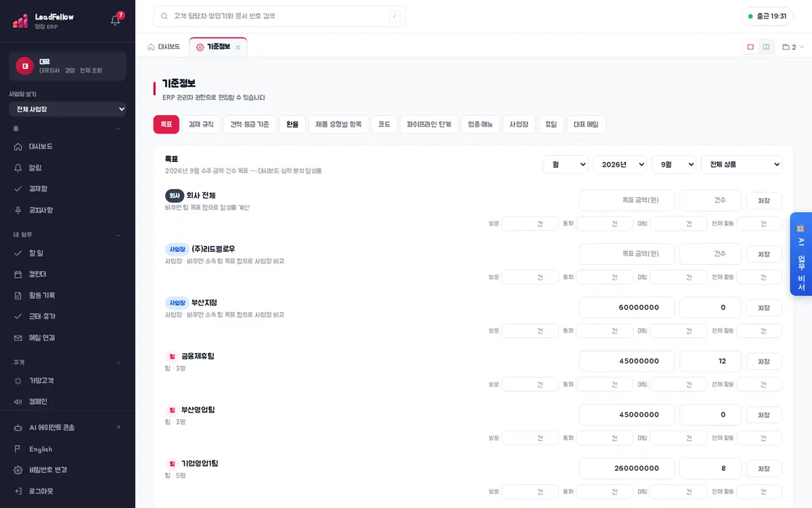
Task: Click 회사 전체 목표 금액 field
Action: (x=627, y=200)
